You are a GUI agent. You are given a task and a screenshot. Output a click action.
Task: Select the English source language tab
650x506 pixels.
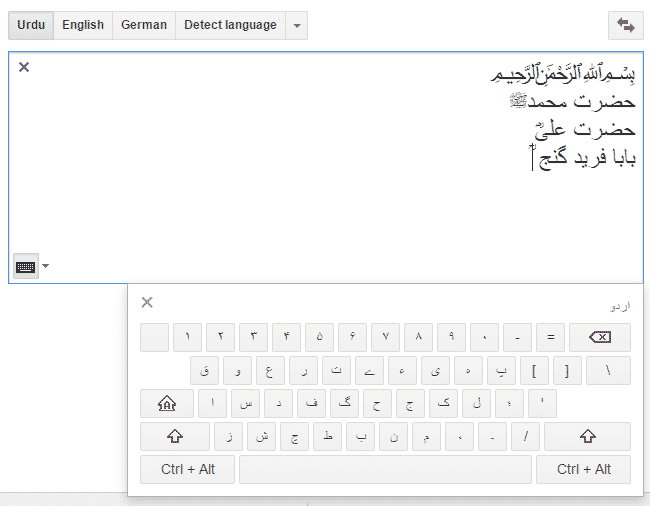tap(83, 25)
